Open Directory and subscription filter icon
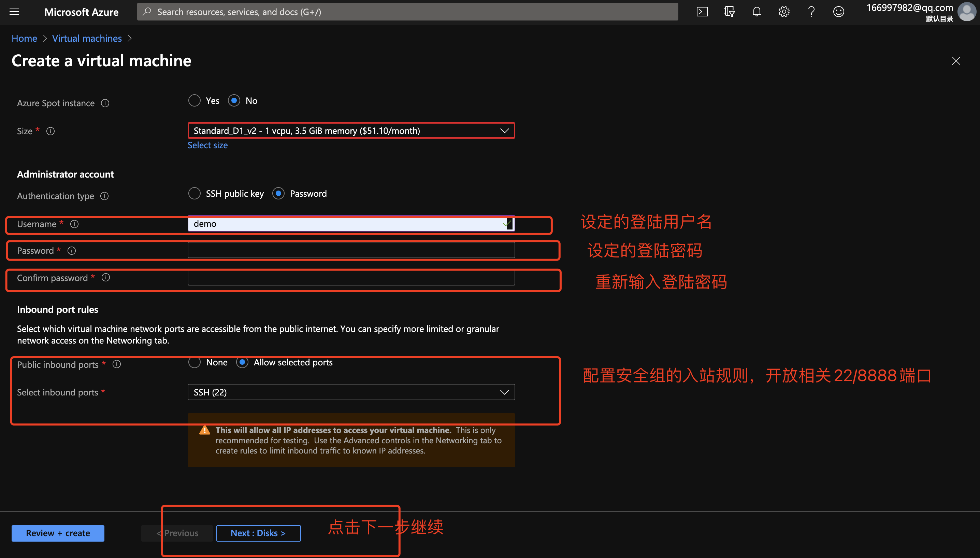Screen dimensions: 980x558 pyautogui.click(x=729, y=12)
